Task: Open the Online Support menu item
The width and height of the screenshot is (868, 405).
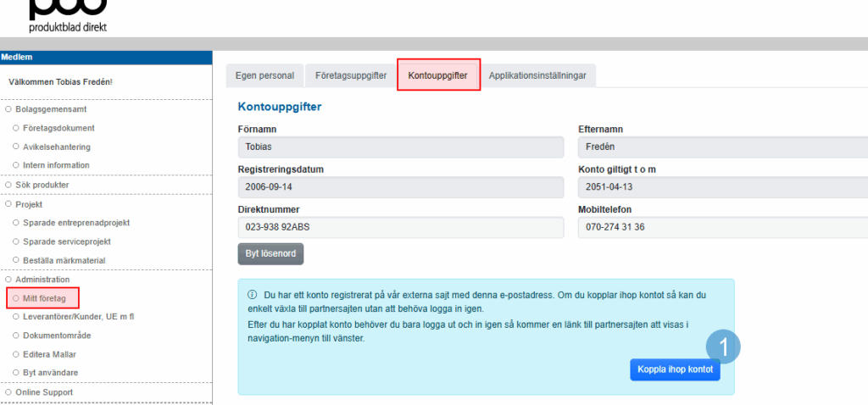Action: [x=44, y=392]
